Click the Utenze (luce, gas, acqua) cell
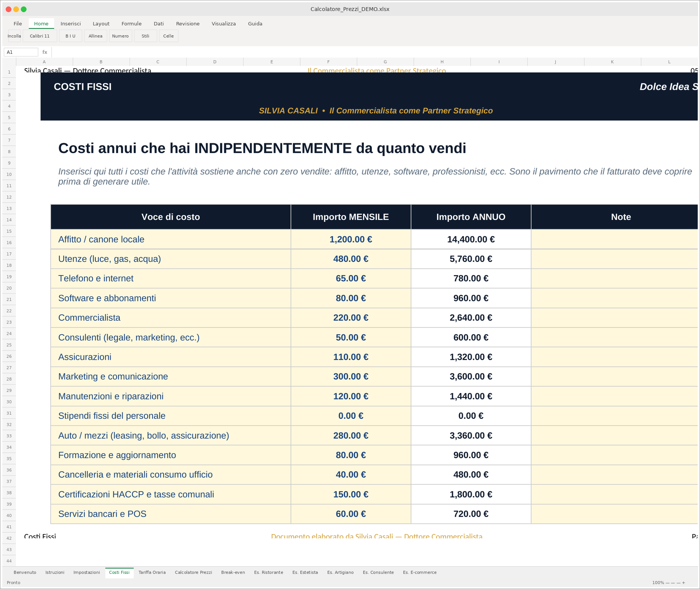This screenshot has height=589, width=700. [171, 259]
